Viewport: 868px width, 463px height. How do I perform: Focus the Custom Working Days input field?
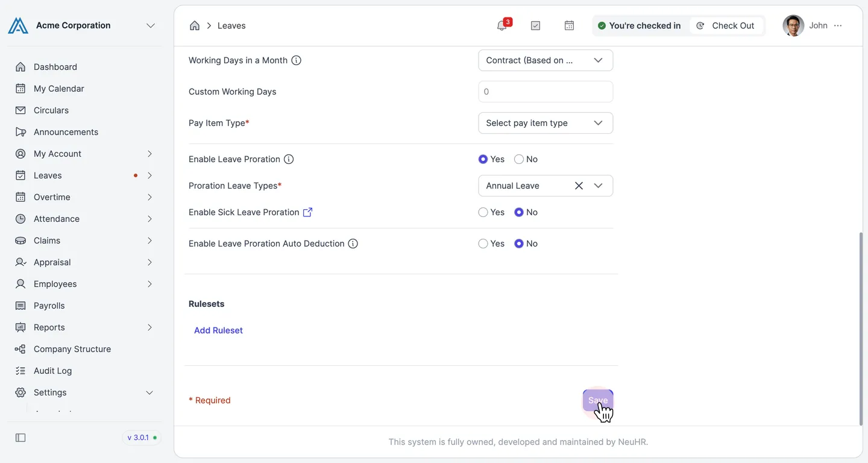coord(546,92)
